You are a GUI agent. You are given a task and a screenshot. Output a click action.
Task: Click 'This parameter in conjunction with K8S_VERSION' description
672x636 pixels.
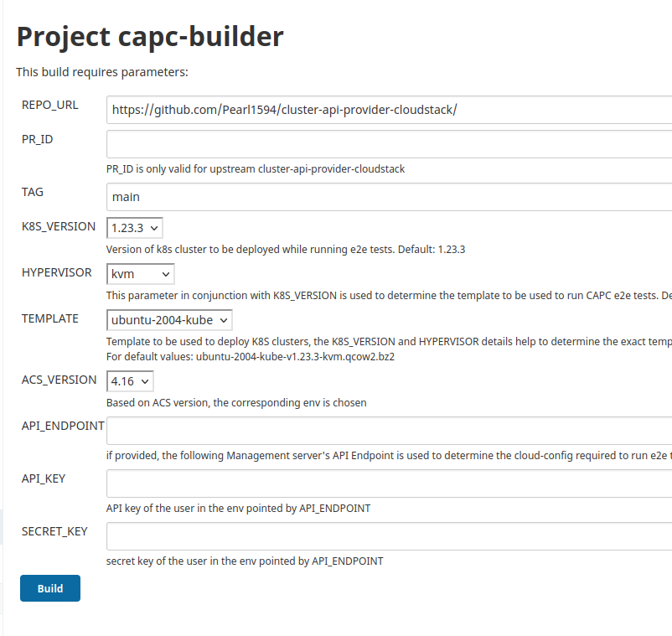pos(389,296)
